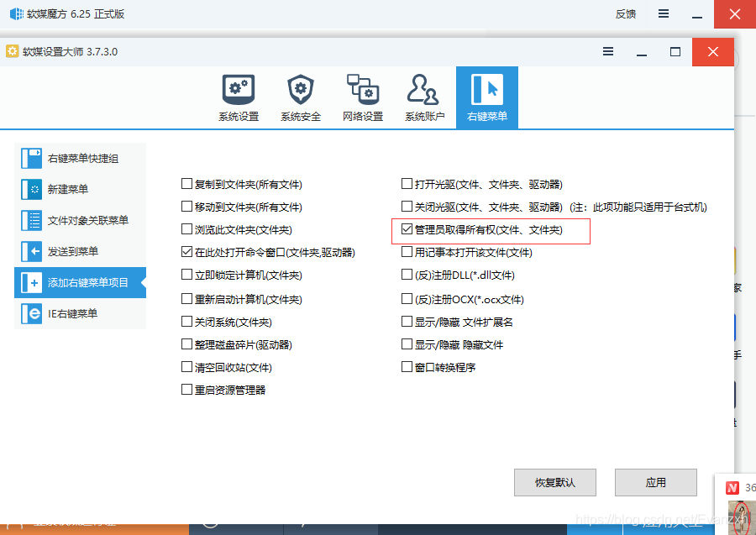Close the 软媒设置大师 window
The height and width of the screenshot is (535, 756).
click(713, 51)
